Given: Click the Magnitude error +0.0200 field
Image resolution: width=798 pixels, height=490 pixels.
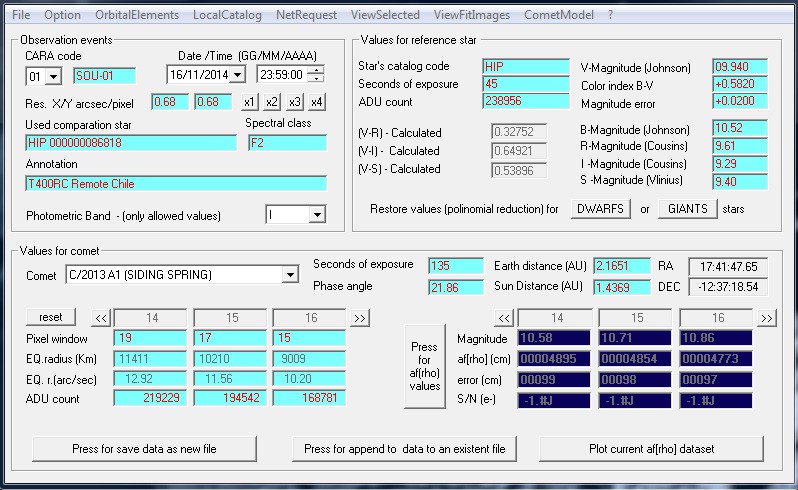Looking at the screenshot, I should pyautogui.click(x=739, y=101).
